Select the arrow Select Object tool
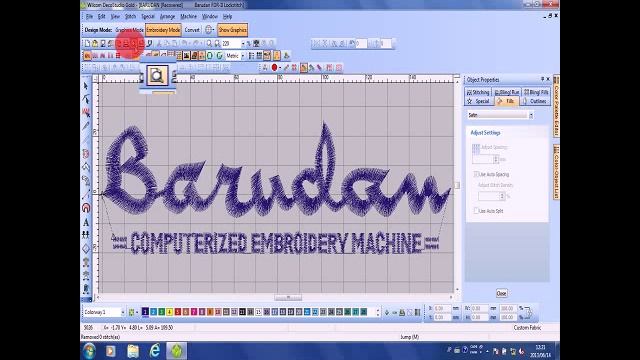 click(86, 86)
